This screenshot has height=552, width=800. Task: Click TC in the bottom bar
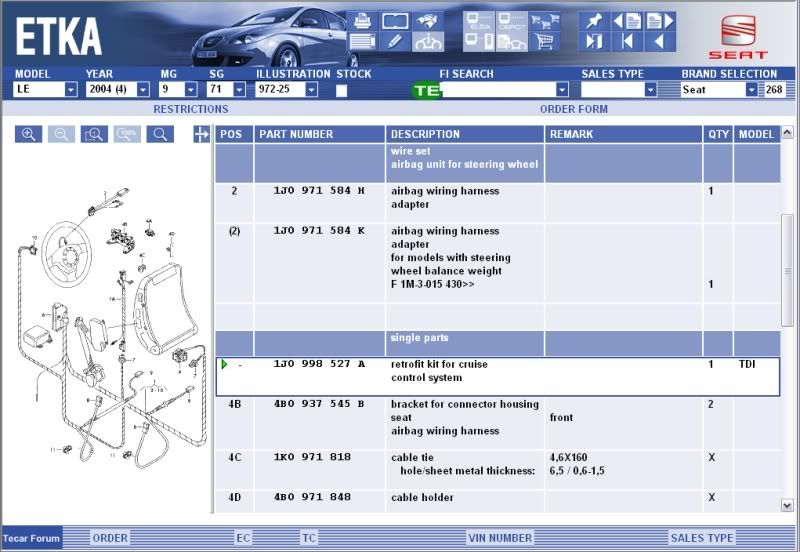(309, 538)
